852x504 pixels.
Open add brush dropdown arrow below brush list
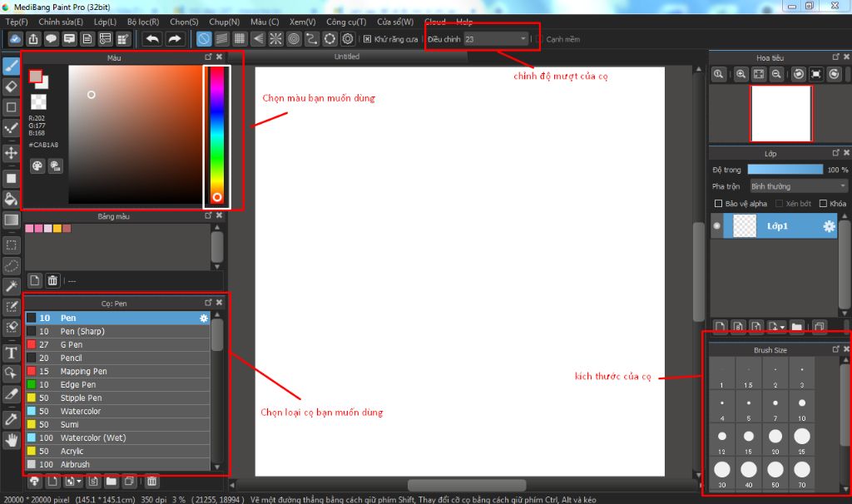[79, 482]
